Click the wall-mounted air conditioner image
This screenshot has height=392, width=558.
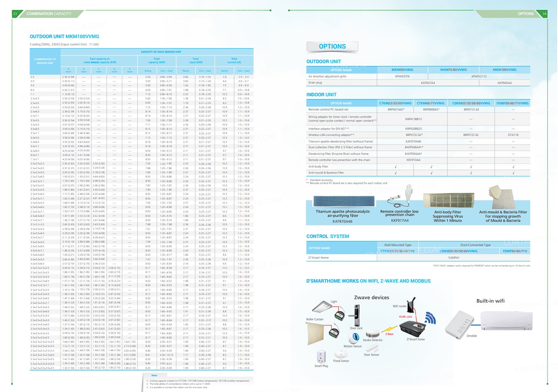click(507, 321)
